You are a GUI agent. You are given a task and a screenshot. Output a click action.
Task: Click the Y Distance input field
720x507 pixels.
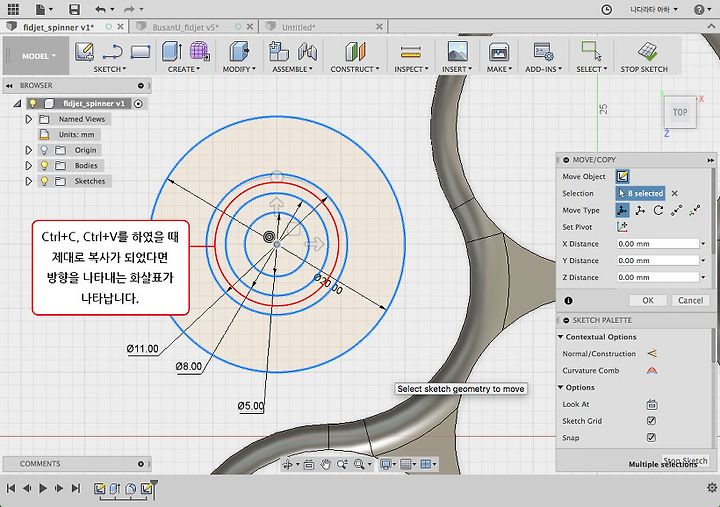[658, 260]
